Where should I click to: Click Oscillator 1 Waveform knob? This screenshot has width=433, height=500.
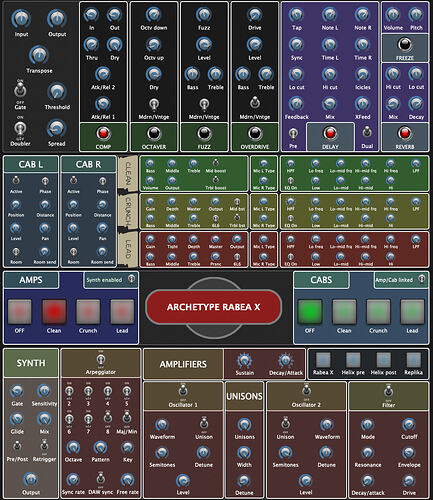coord(162,425)
